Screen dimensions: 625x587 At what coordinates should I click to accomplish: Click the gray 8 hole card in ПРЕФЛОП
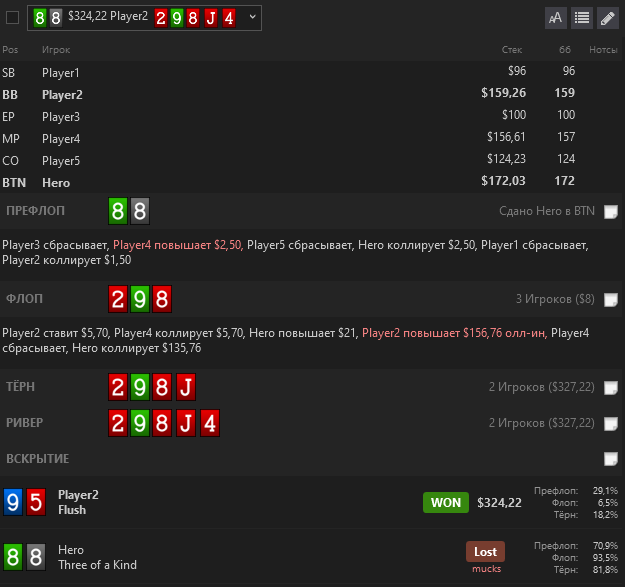(x=140, y=211)
